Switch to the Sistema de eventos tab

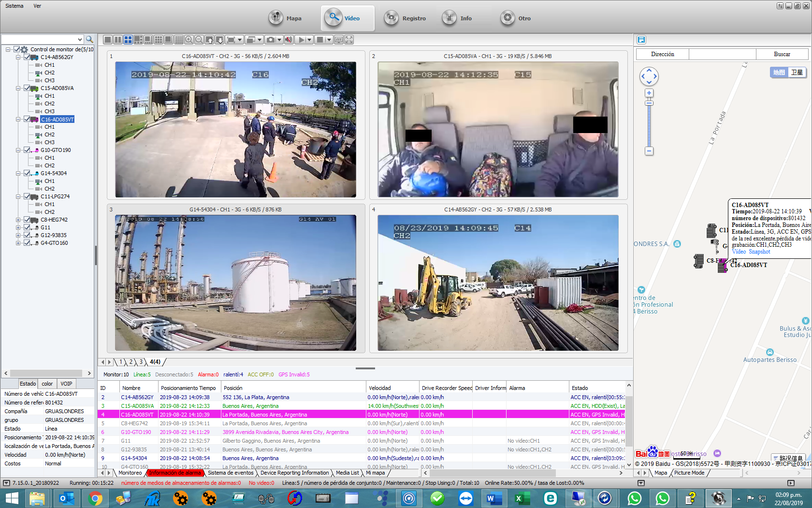[x=231, y=473]
